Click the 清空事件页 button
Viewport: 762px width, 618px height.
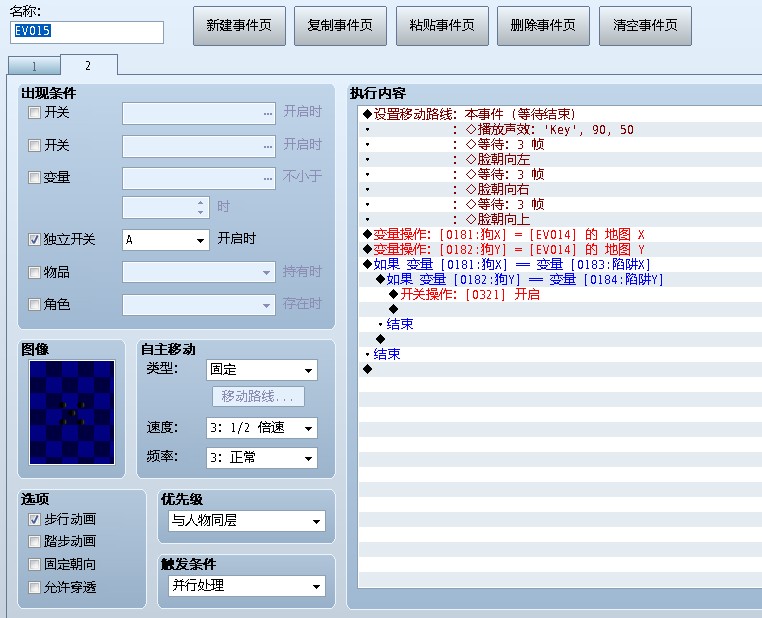pos(645,26)
